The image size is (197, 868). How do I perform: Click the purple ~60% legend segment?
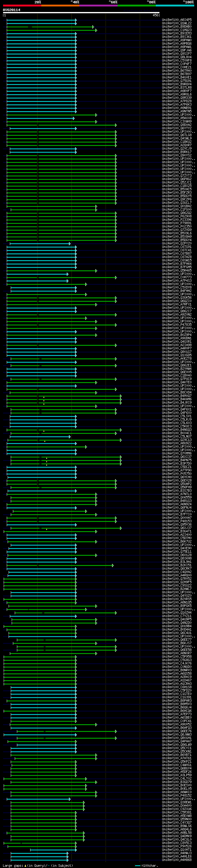pos(99,6)
